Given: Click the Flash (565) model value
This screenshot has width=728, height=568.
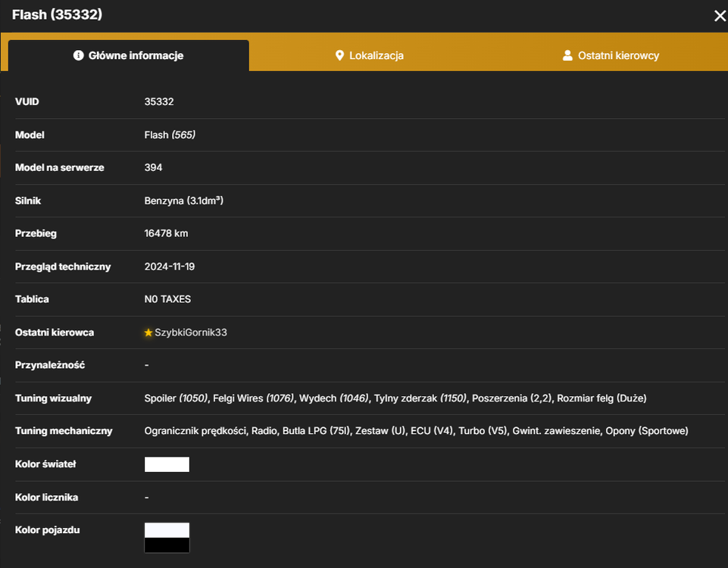Looking at the screenshot, I should coord(170,135).
